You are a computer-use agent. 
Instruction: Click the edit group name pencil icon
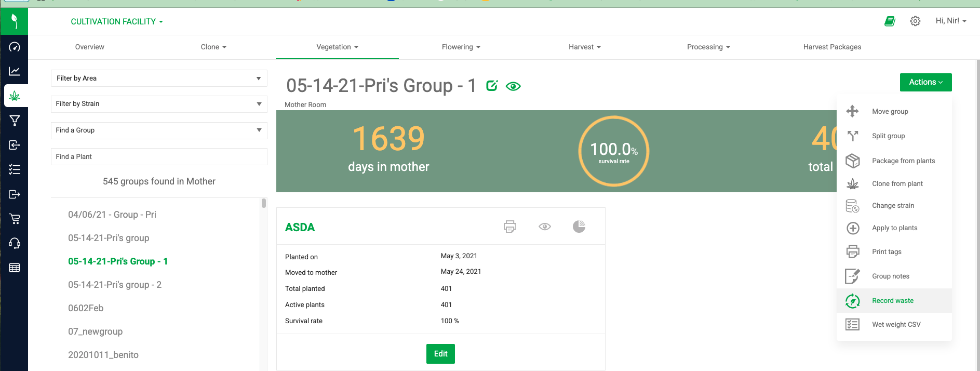coord(492,86)
